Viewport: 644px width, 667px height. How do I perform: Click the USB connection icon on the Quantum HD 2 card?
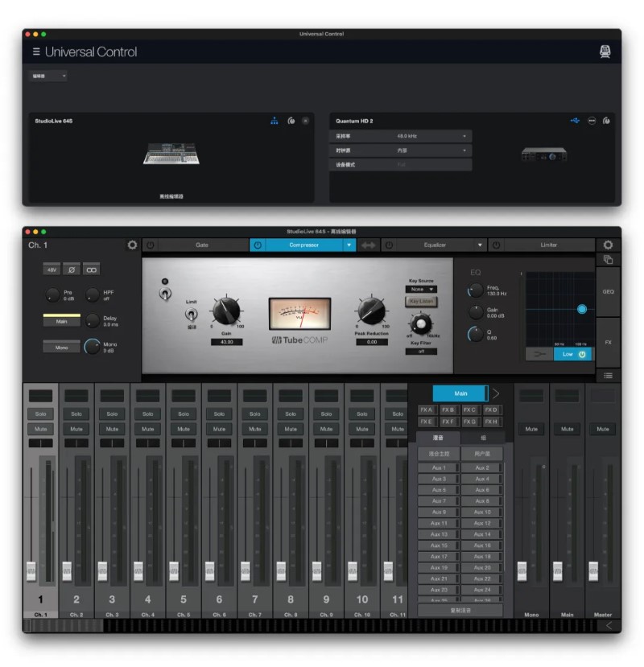(x=575, y=121)
